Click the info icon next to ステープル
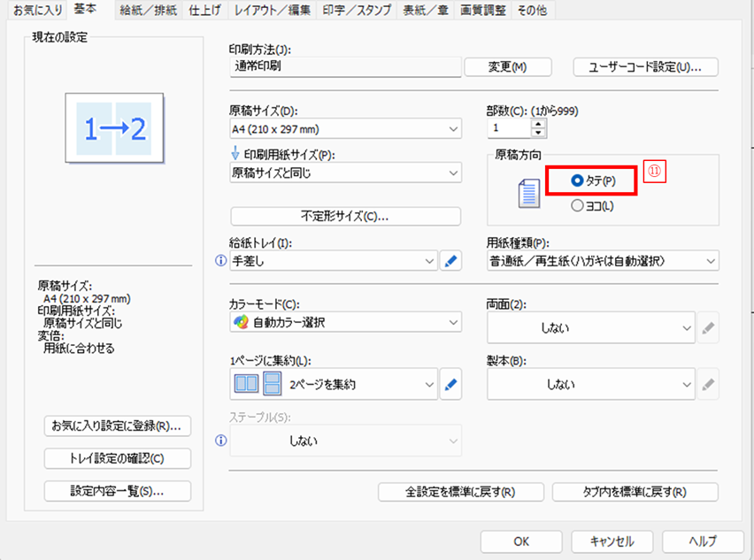 (x=221, y=441)
